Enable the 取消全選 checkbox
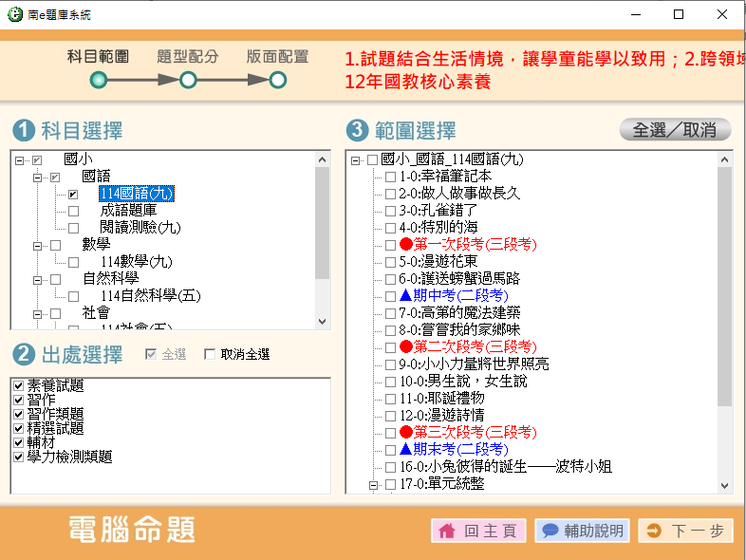This screenshot has width=746, height=560. 210,354
